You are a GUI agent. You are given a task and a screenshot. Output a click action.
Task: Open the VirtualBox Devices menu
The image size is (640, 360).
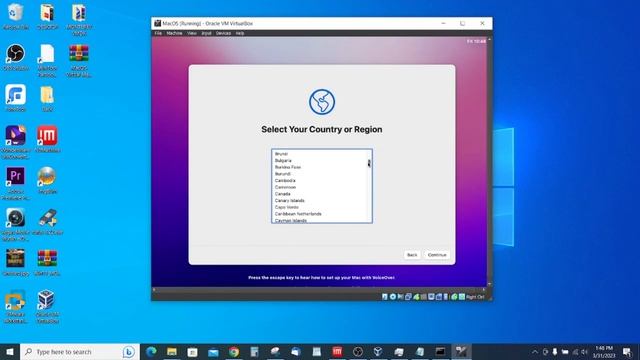pos(223,33)
